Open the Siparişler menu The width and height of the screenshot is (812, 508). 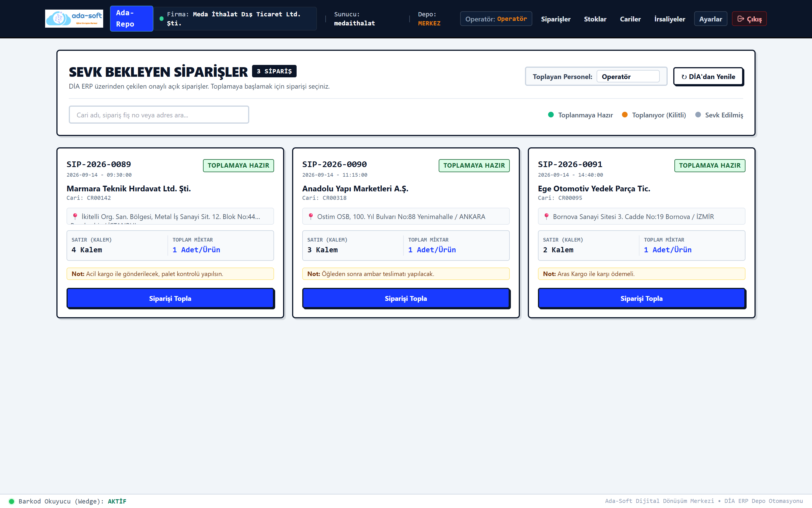[x=556, y=19]
